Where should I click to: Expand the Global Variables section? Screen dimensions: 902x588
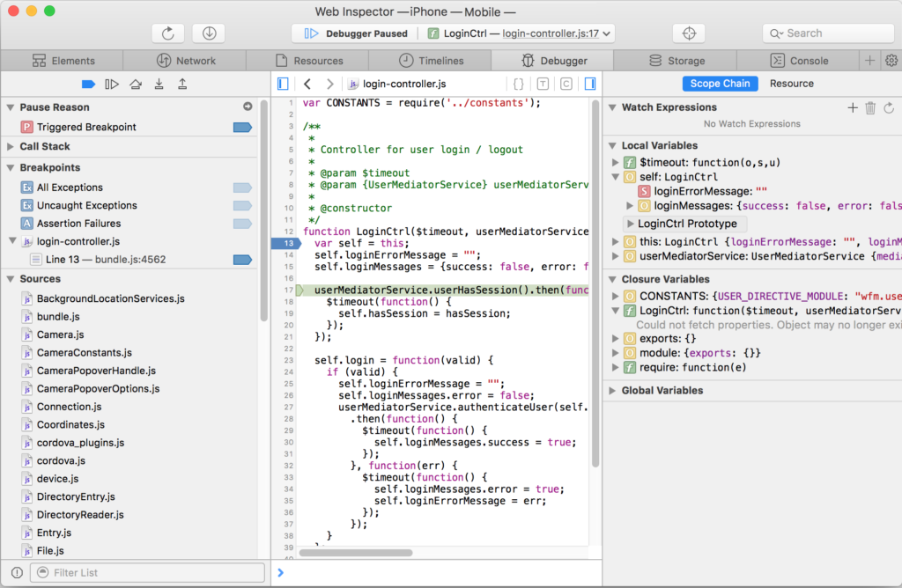pyautogui.click(x=612, y=391)
